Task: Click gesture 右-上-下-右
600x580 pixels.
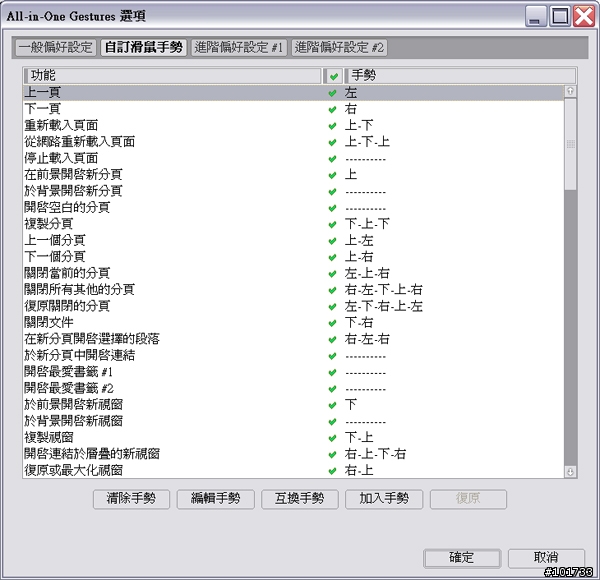Action: (375, 455)
